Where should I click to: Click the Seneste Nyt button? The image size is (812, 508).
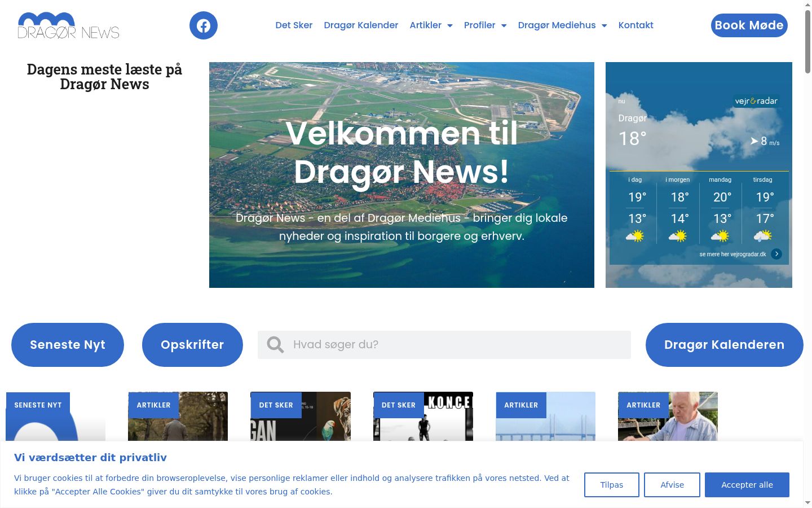click(x=68, y=345)
